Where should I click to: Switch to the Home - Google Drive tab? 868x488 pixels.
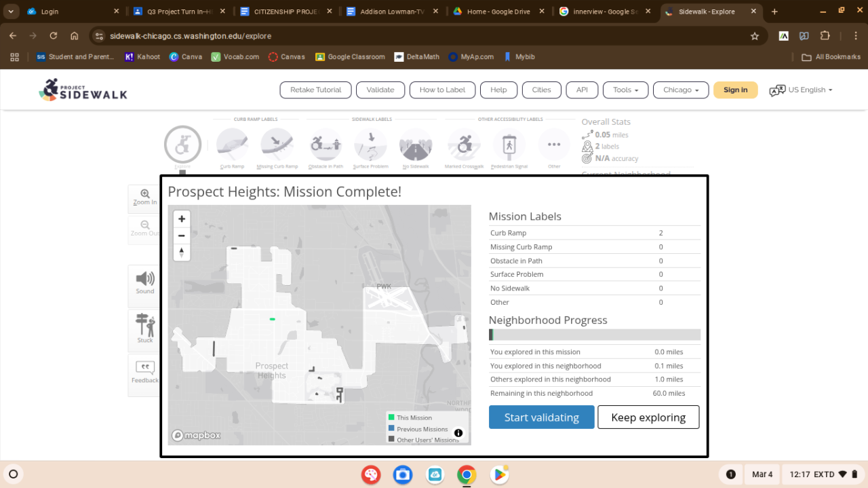pyautogui.click(x=498, y=12)
